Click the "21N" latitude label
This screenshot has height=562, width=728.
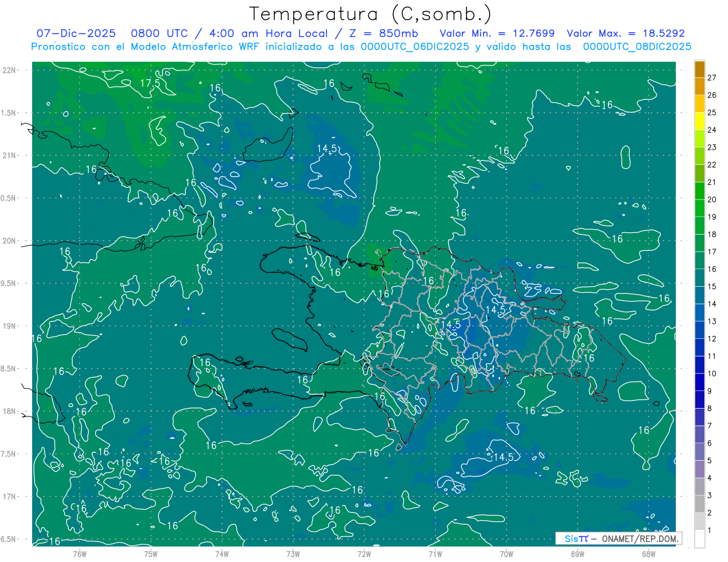9,155
